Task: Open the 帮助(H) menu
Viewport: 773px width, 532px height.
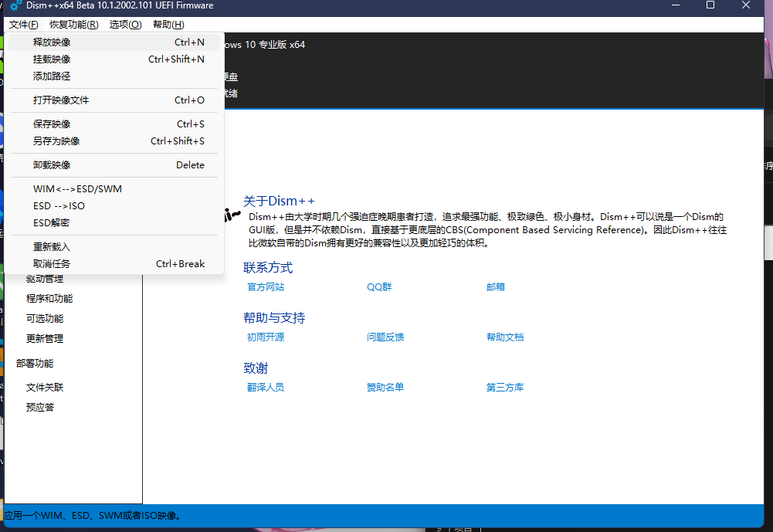Action: 168,25
